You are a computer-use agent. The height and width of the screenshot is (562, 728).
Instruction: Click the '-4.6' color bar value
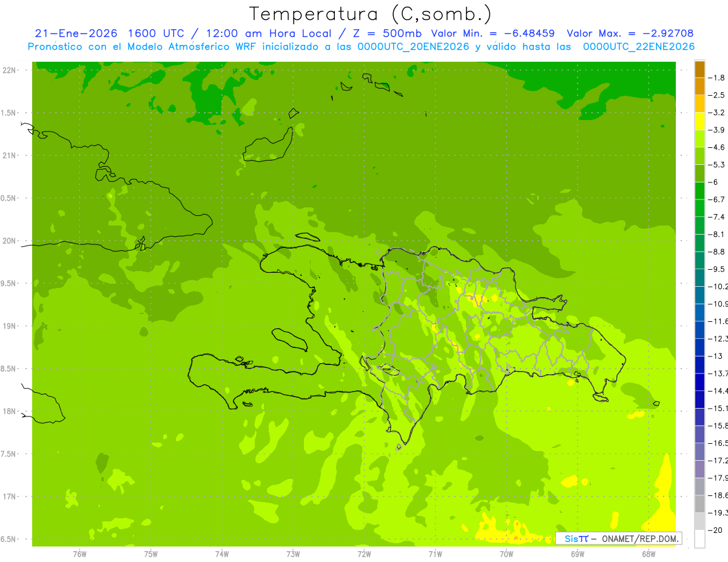click(x=717, y=147)
